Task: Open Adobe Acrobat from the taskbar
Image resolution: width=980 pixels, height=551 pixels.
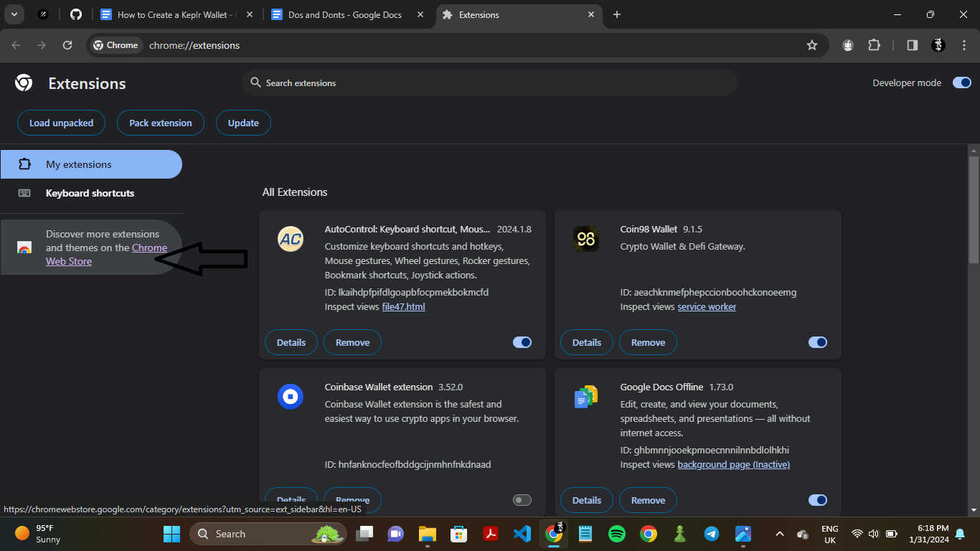Action: click(x=491, y=534)
